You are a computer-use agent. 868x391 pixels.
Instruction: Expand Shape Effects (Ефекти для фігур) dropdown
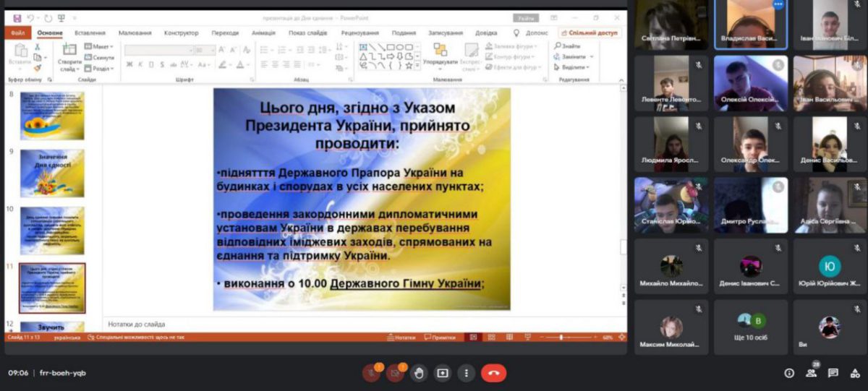[514, 67]
